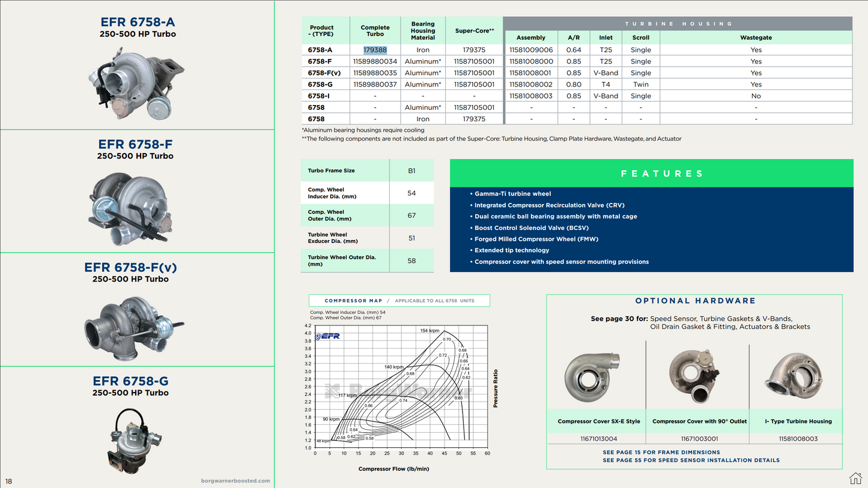
Task: Open the borgwarnerboosted.com footer link
Action: click(235, 481)
